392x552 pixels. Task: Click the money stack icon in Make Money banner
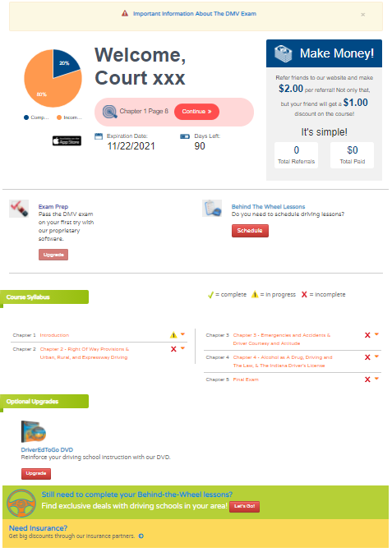pyautogui.click(x=284, y=54)
